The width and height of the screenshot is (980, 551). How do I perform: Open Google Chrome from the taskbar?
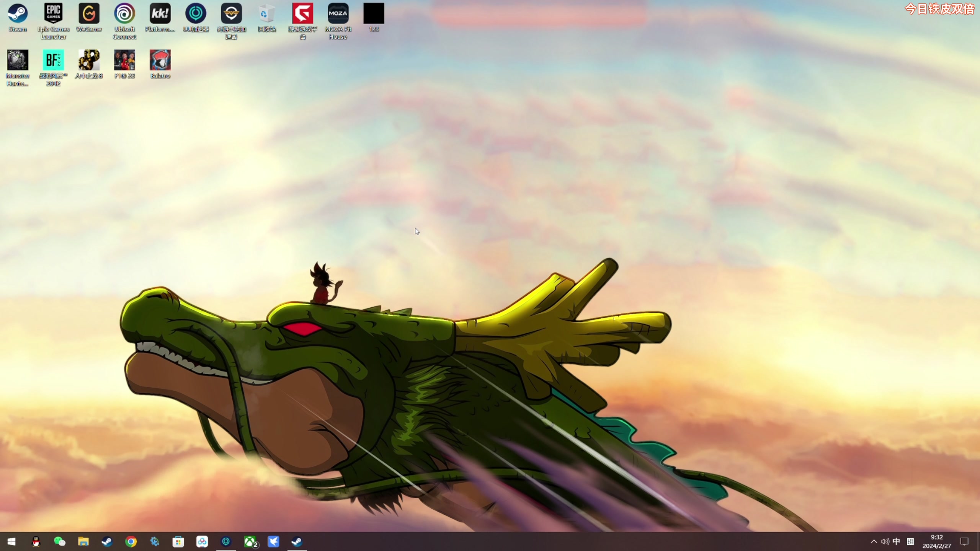pos(131,541)
